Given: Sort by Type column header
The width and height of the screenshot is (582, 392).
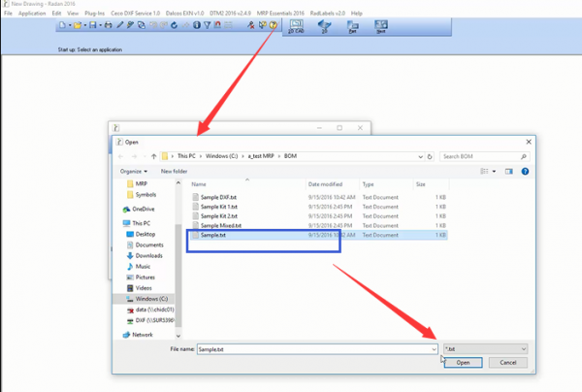Looking at the screenshot, I should (368, 184).
